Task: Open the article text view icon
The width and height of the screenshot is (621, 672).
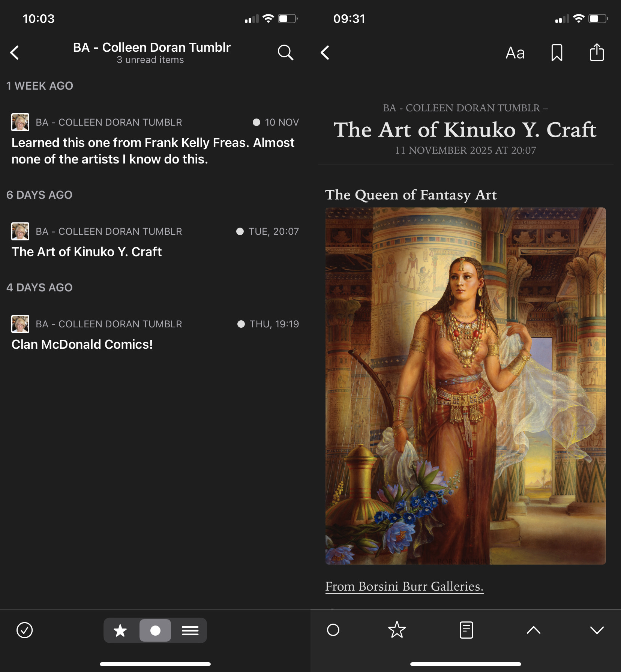Action: (x=465, y=630)
